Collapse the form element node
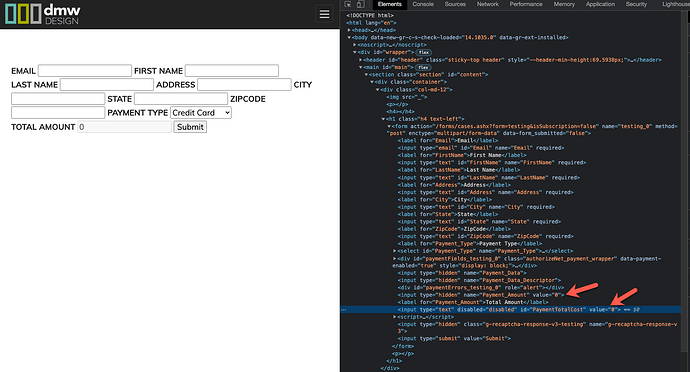The width and height of the screenshot is (690, 372). point(389,126)
